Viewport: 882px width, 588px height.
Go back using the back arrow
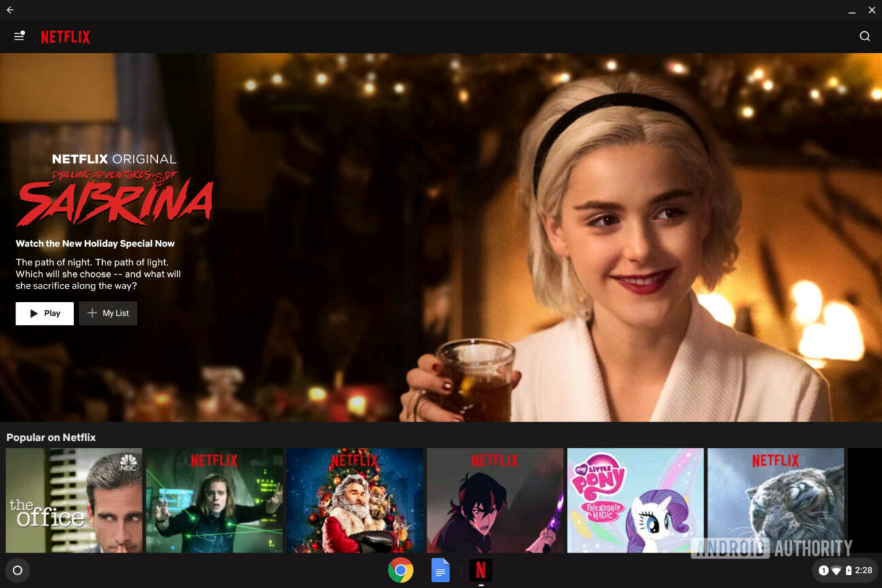point(10,10)
